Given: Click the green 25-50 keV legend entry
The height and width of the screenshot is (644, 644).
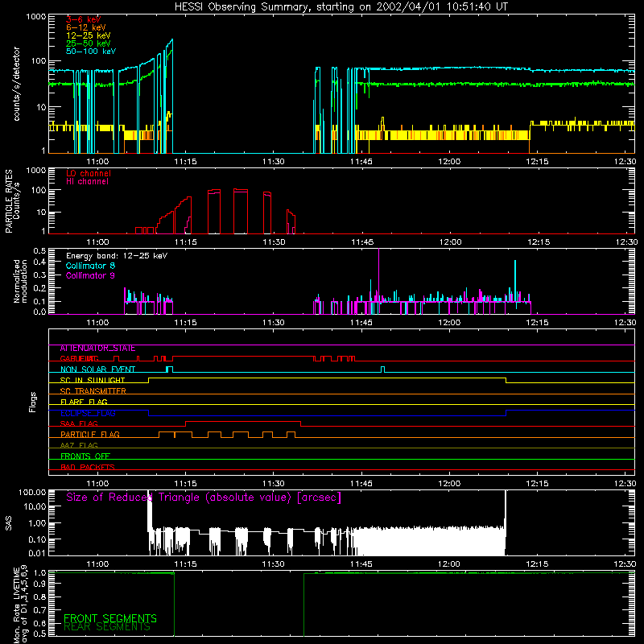Looking at the screenshot, I should 89,43.
